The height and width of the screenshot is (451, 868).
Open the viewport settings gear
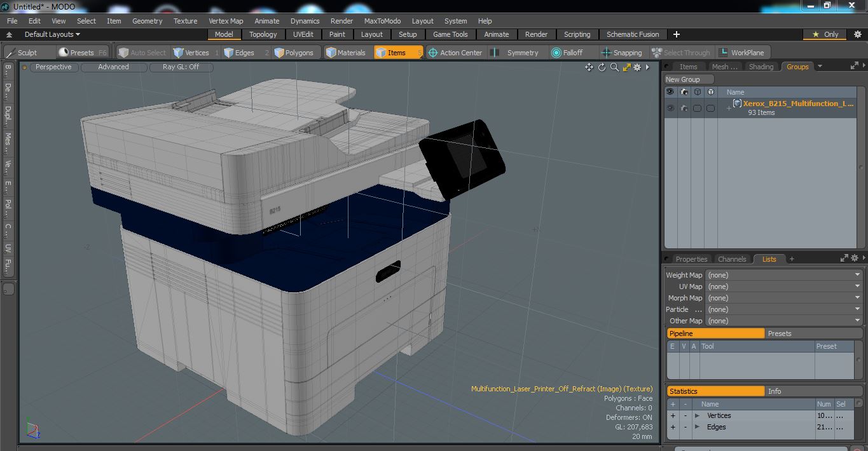pyautogui.click(x=637, y=67)
